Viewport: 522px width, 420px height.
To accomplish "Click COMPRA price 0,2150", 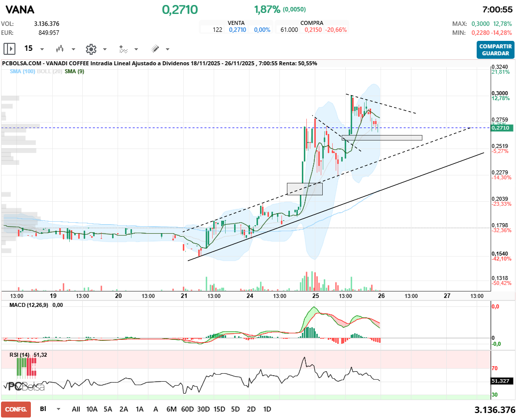I will (313, 29).
